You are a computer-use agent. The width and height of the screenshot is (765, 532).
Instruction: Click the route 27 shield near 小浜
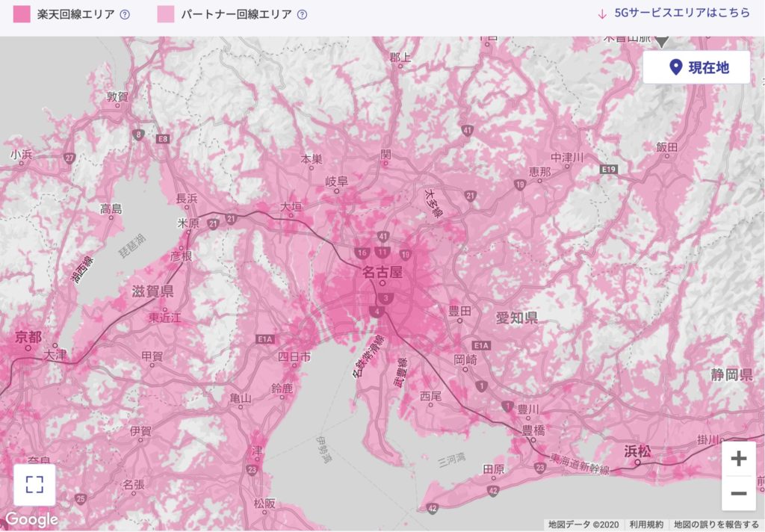[x=69, y=158]
